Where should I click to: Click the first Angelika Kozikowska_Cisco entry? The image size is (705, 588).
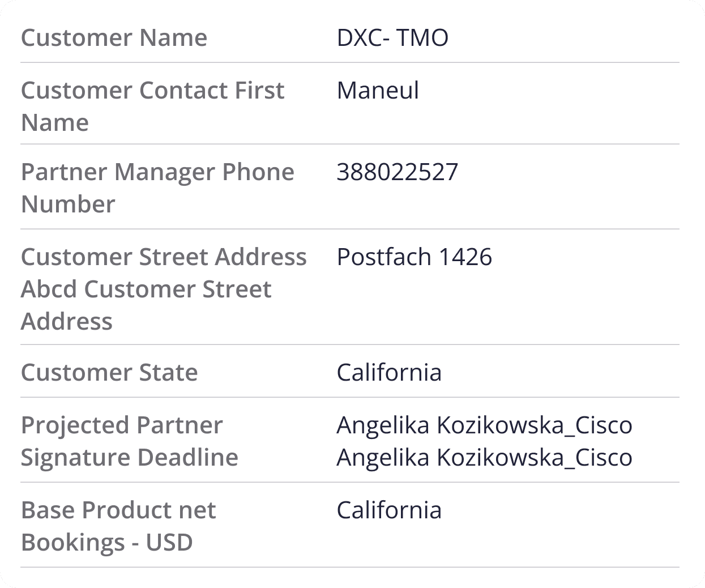485,425
